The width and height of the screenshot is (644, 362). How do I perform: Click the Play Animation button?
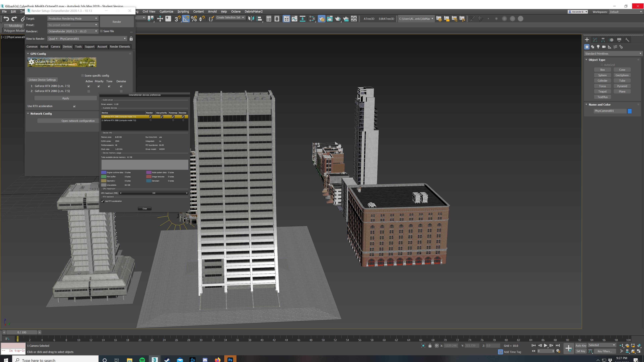(x=546, y=345)
